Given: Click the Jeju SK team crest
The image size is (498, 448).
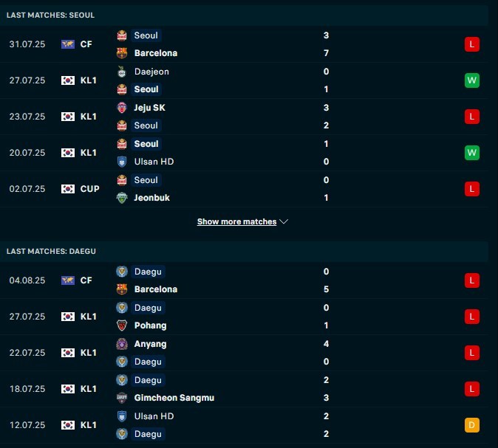Looking at the screenshot, I should 122,108.
